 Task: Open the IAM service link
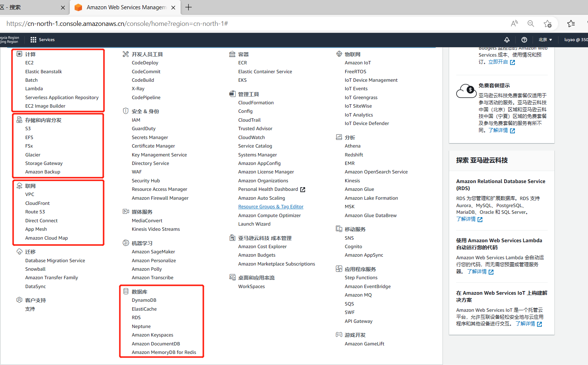point(136,120)
